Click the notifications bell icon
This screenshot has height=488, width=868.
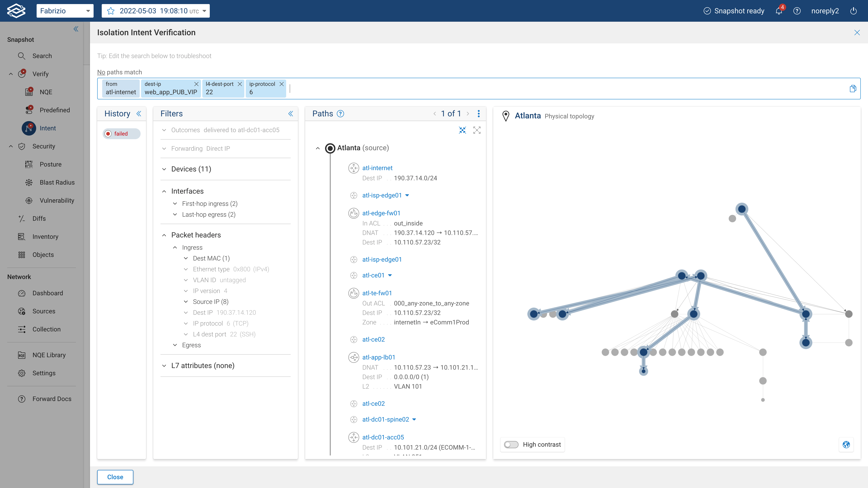(x=779, y=11)
